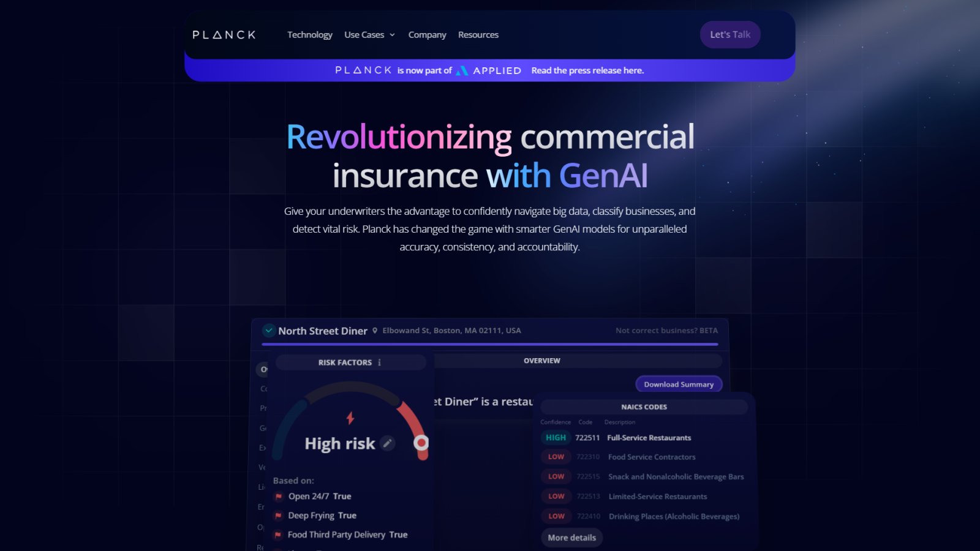Open the Technology menu item
Viewport: 980px width, 551px height.
click(310, 35)
